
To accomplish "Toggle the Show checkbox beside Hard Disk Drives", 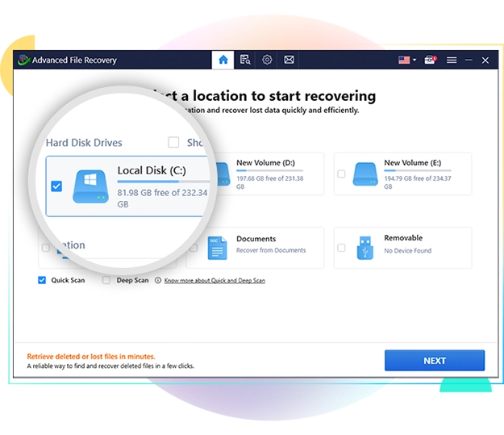I will click(x=173, y=142).
